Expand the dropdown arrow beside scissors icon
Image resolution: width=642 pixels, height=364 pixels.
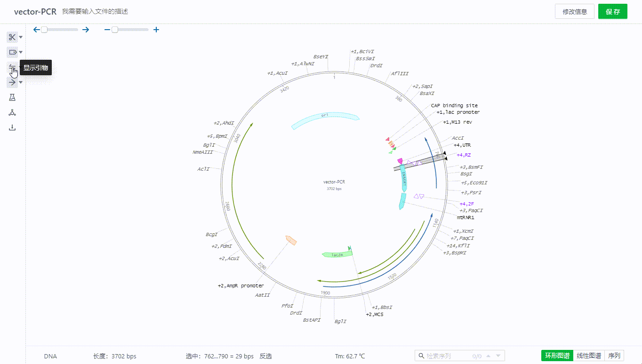21,37
